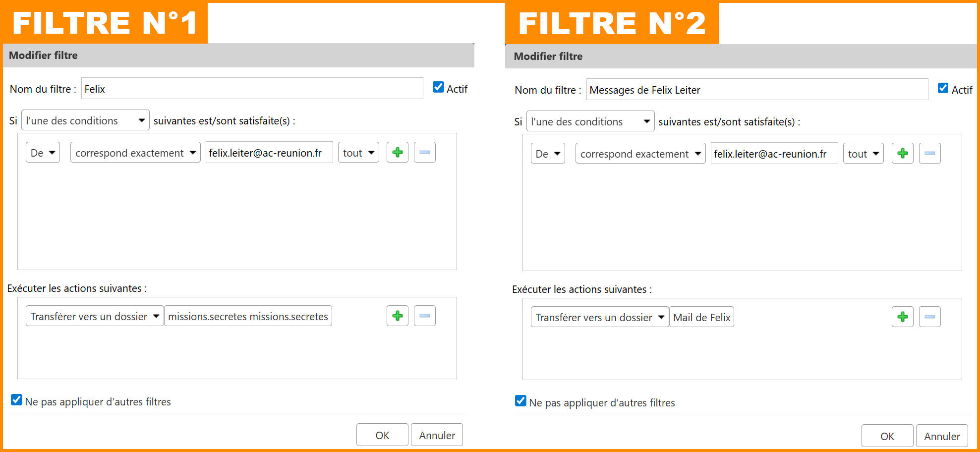Uncheck Actif for the Felix filter

pos(438,88)
